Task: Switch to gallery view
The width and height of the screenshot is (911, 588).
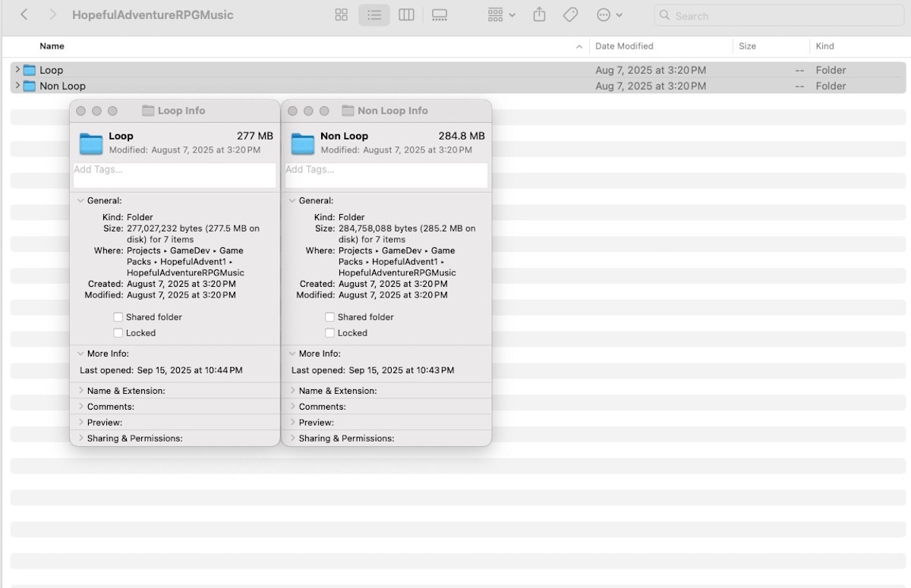Action: (x=439, y=15)
